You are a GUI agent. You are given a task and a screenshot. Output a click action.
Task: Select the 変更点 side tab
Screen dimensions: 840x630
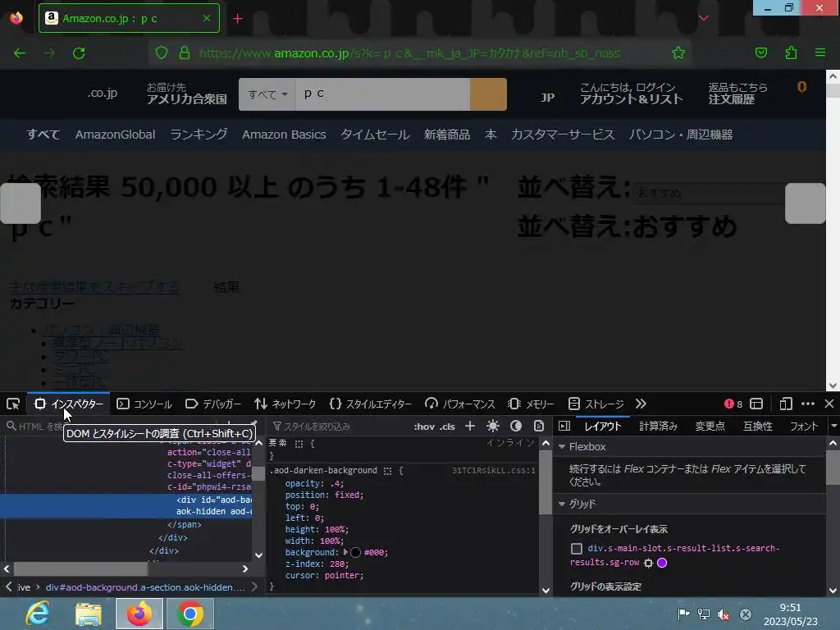(x=710, y=427)
